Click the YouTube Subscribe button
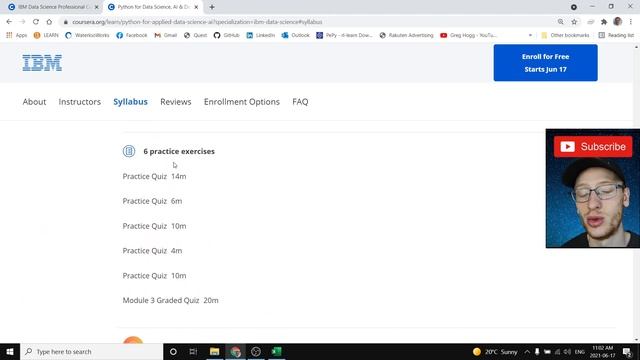This screenshot has width=640, height=360. click(593, 147)
